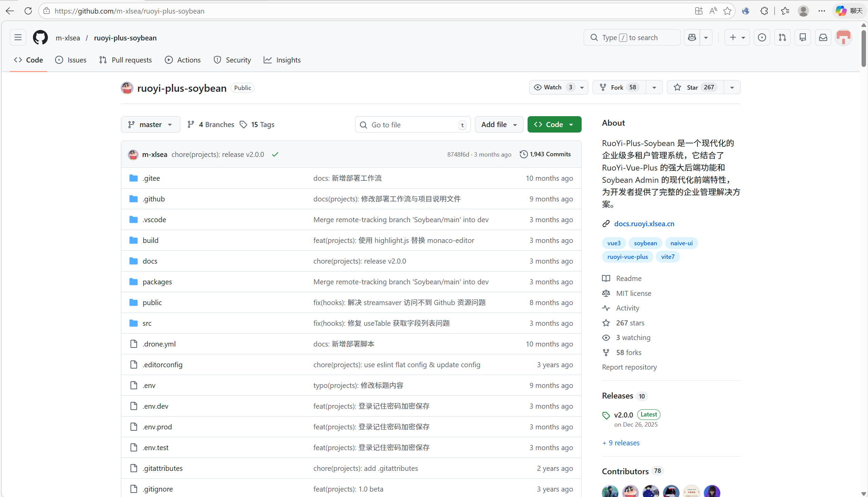The height and width of the screenshot is (497, 868).
Task: Open docs.ruoyi.xlsea.cn link
Action: pyautogui.click(x=644, y=224)
